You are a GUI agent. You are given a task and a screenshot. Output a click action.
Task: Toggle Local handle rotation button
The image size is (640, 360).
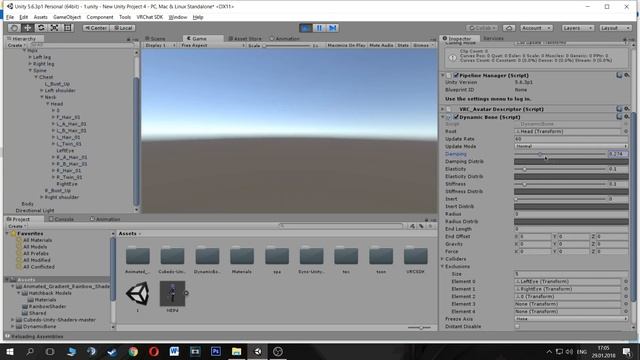(122, 28)
